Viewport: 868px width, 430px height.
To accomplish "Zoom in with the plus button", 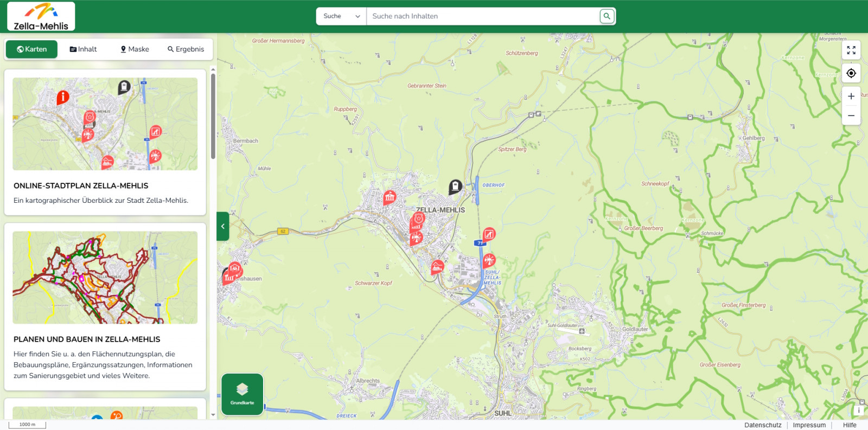I will click(851, 97).
